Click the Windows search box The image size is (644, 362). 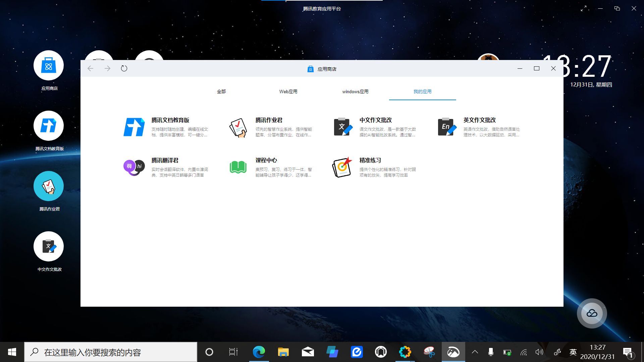coord(111,352)
